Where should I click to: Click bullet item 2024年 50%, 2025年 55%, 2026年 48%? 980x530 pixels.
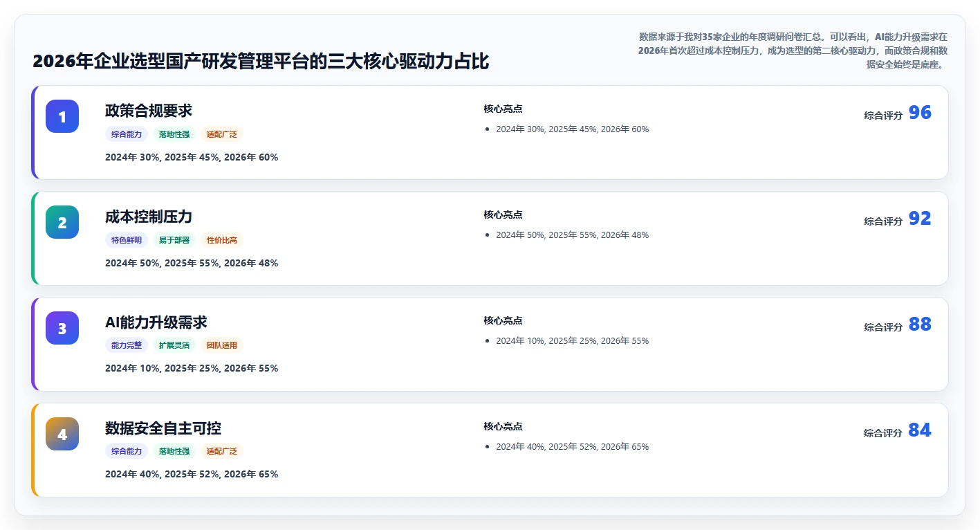[x=573, y=235]
